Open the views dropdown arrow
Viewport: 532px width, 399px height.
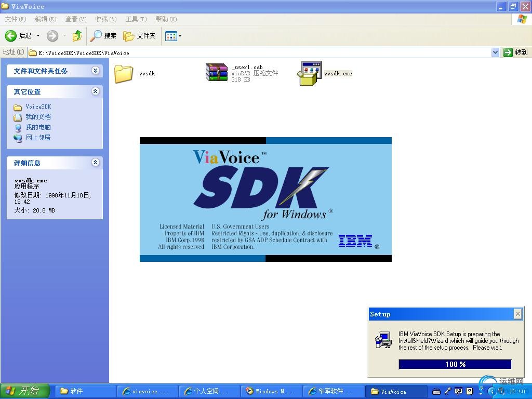click(180, 36)
